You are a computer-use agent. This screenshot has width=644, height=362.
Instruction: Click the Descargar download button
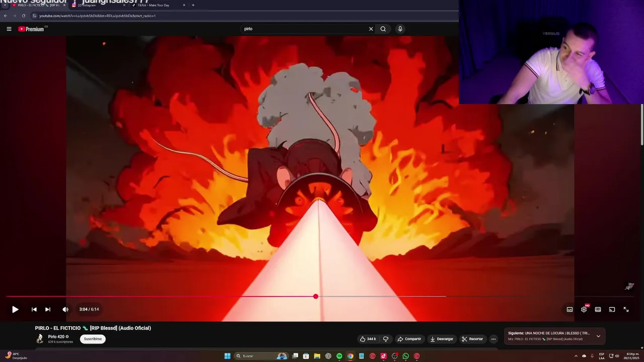tap(441, 339)
